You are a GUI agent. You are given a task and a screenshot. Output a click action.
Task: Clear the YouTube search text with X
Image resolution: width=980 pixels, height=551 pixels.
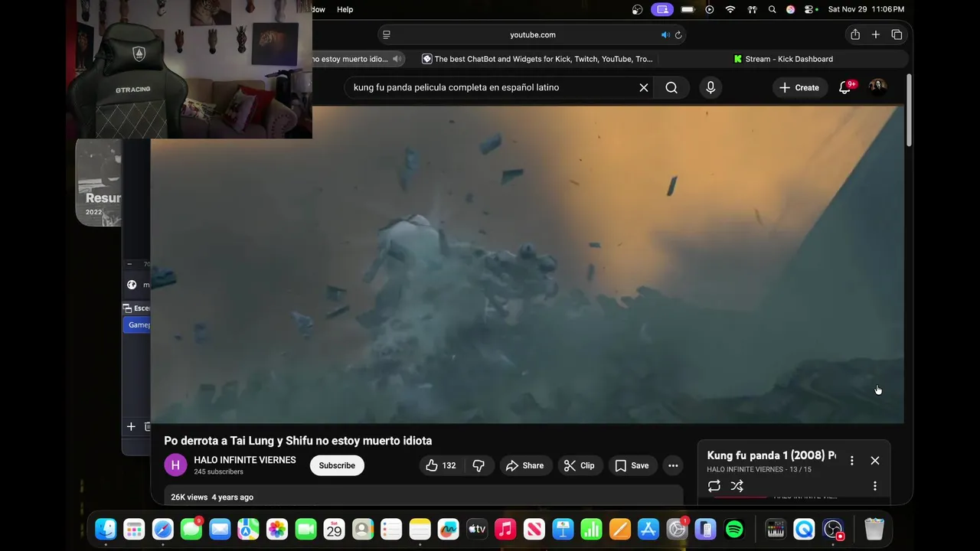[644, 87]
